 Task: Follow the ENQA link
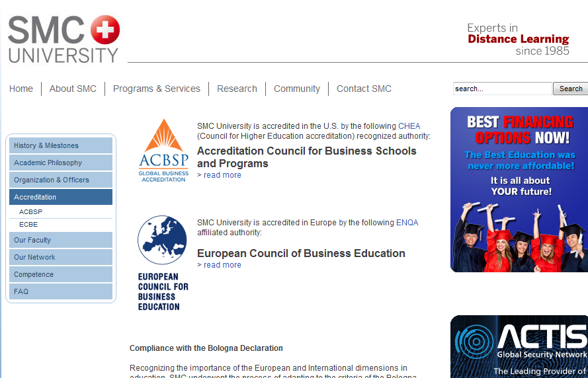tap(407, 223)
